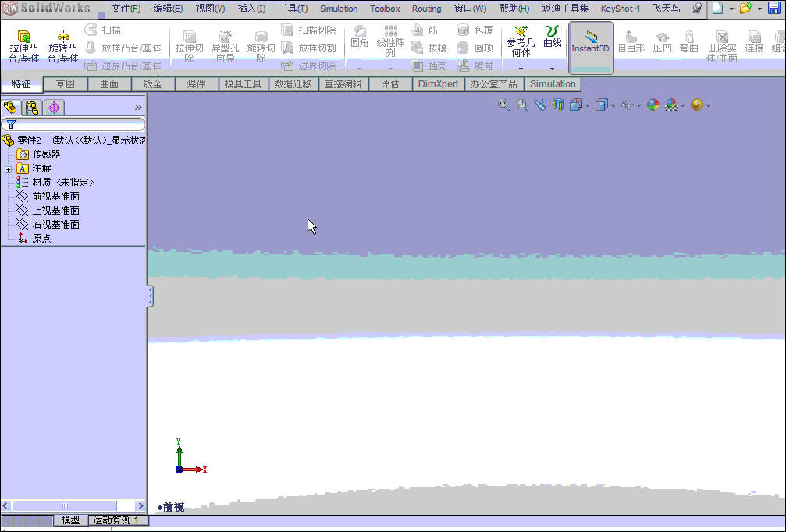786x532 pixels.
Task: Open the Curves dropdown arrow
Action: [x=552, y=69]
